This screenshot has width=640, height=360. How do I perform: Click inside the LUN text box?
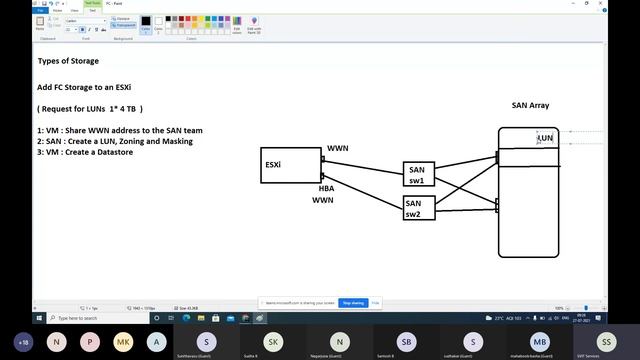pos(545,138)
